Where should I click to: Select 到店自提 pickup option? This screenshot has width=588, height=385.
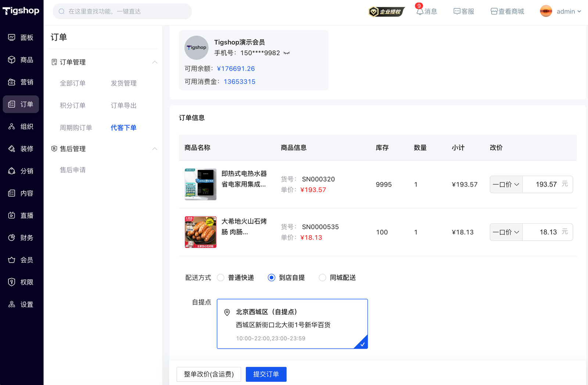(x=272, y=278)
